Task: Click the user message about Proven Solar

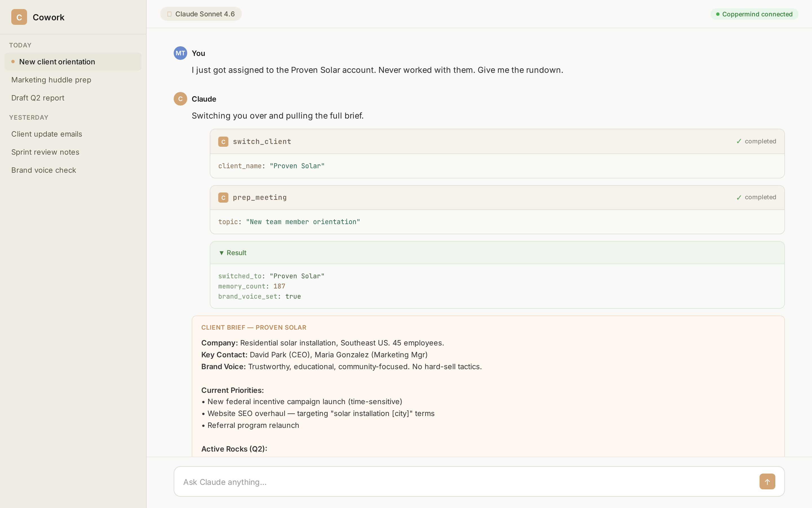Action: 377,70
